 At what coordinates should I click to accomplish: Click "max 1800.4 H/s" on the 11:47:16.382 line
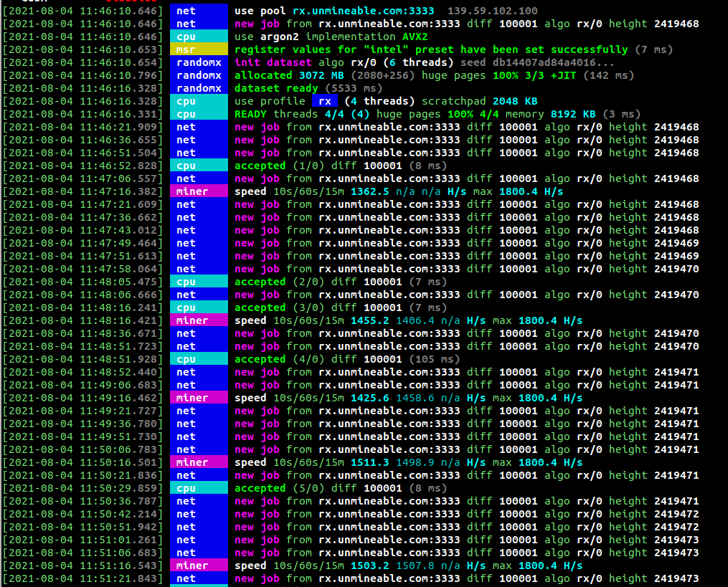point(518,191)
